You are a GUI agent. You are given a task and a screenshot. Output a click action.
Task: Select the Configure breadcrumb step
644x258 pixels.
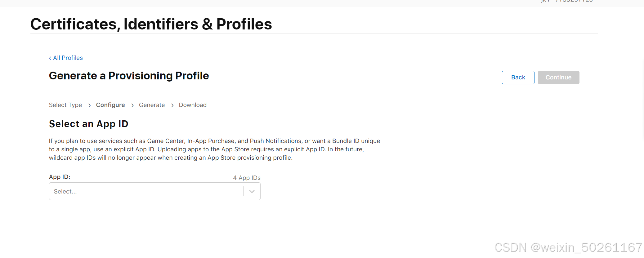pos(110,105)
